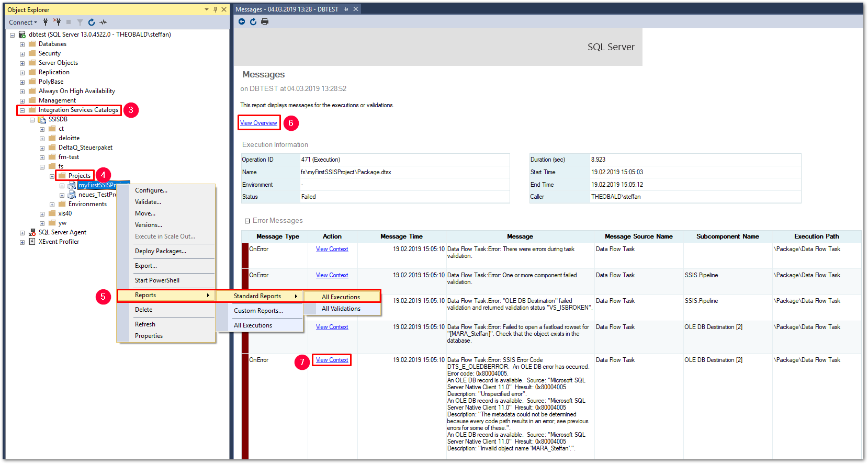This screenshot has height=464, width=868.
Task: Select the DeltaQ_Steuerpaket folder
Action: (85, 148)
